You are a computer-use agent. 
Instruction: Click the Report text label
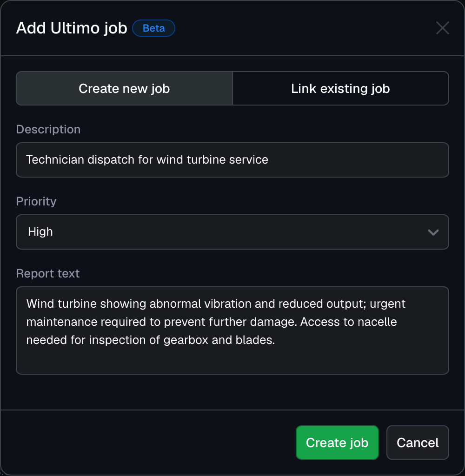(x=47, y=273)
